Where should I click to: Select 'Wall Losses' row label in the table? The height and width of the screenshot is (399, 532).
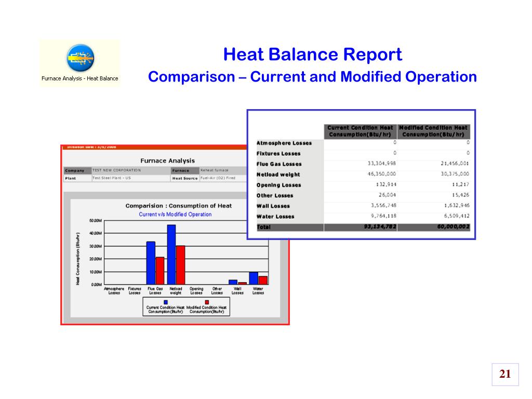(x=273, y=206)
